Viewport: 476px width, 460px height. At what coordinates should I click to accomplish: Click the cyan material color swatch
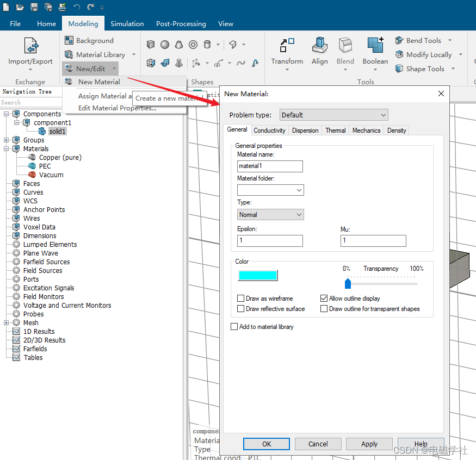click(258, 276)
